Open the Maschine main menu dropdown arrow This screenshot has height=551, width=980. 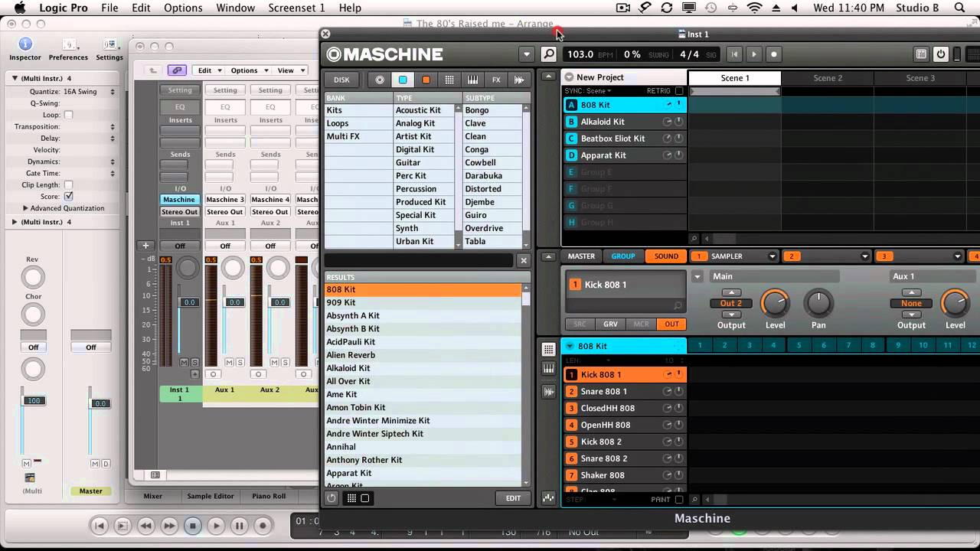pos(526,54)
